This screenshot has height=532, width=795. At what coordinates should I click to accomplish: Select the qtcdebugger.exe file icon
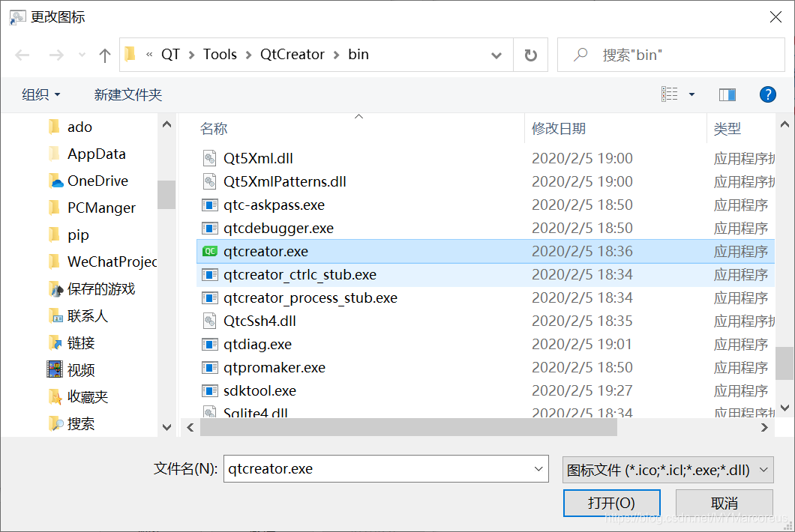pos(209,228)
